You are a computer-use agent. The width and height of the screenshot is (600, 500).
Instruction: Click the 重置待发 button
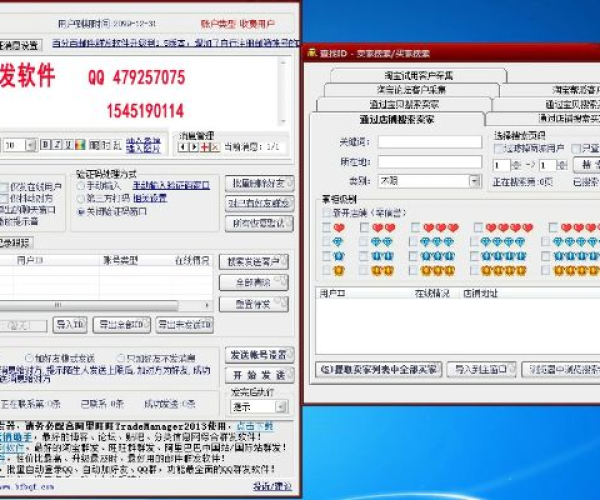click(254, 304)
